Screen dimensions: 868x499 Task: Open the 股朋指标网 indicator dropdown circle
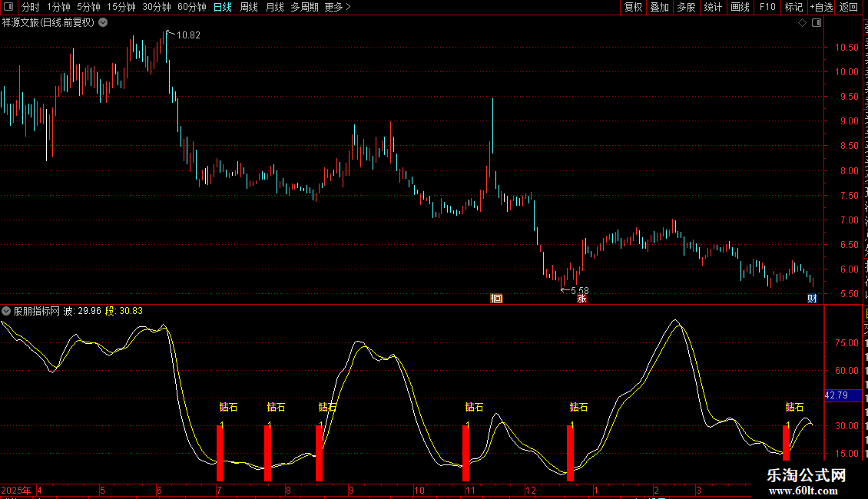[6, 312]
